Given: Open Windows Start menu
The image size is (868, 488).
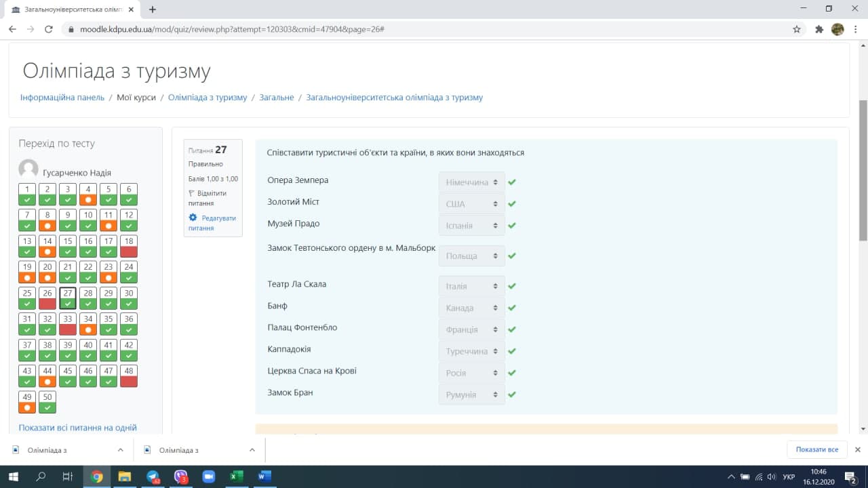Looking at the screenshot, I should click(x=14, y=476).
